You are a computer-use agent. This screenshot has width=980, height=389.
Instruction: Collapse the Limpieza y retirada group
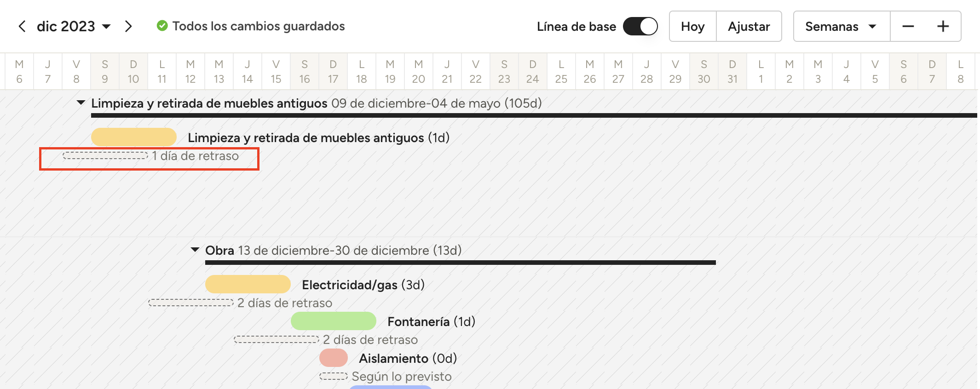[x=81, y=103]
